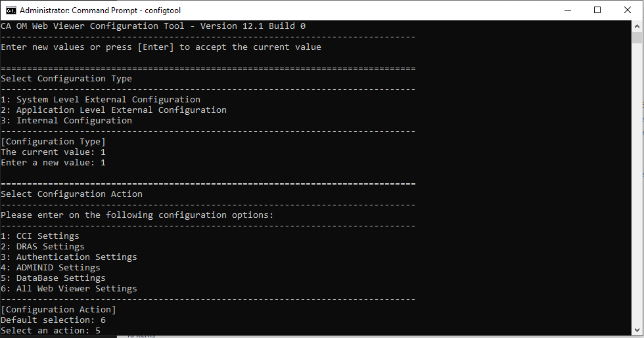This screenshot has height=338, width=644.
Task: Click the 'System Level External Configuration' line
Action: [x=101, y=100]
